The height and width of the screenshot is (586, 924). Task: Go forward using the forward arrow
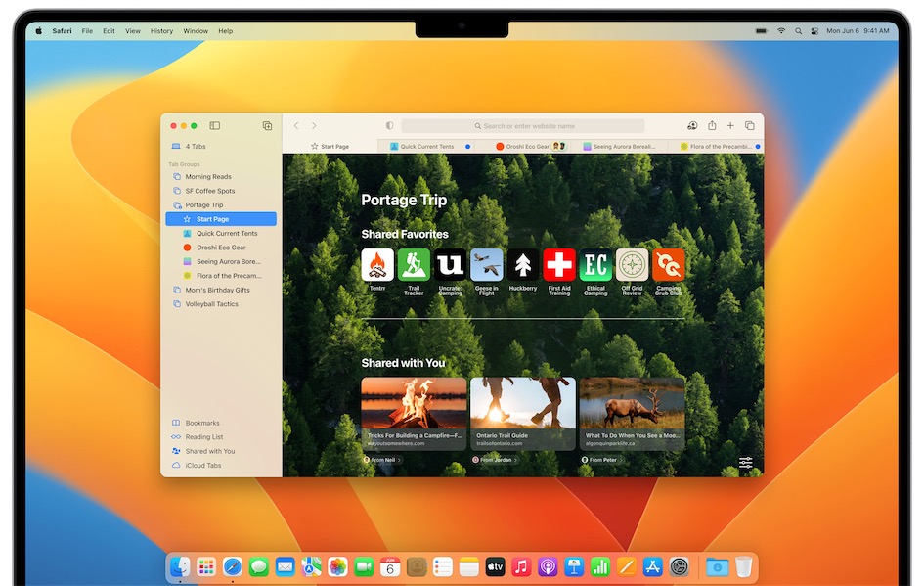[314, 125]
